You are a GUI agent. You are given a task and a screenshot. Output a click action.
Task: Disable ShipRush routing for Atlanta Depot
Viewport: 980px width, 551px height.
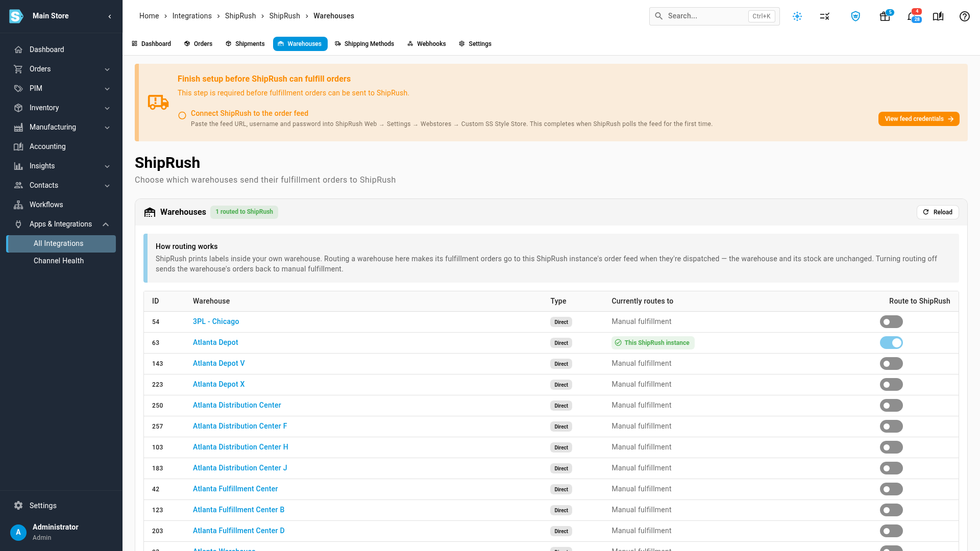pyautogui.click(x=891, y=343)
